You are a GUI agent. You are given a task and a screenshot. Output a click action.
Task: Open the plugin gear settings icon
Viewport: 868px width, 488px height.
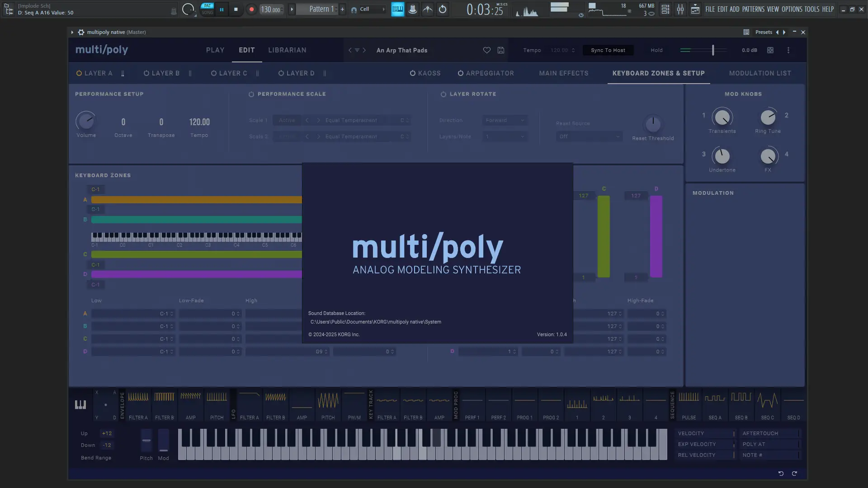81,32
